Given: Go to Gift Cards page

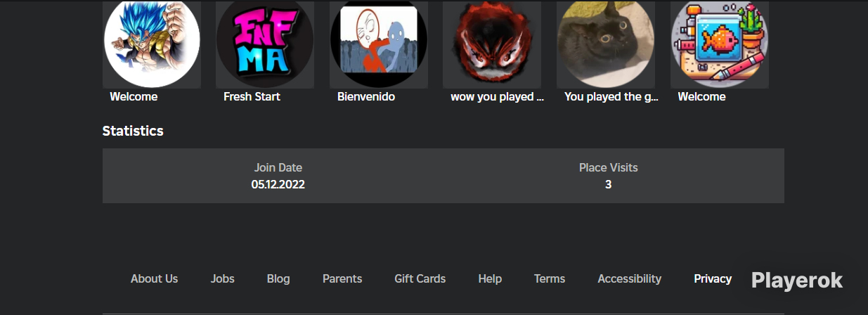Looking at the screenshot, I should (x=420, y=278).
